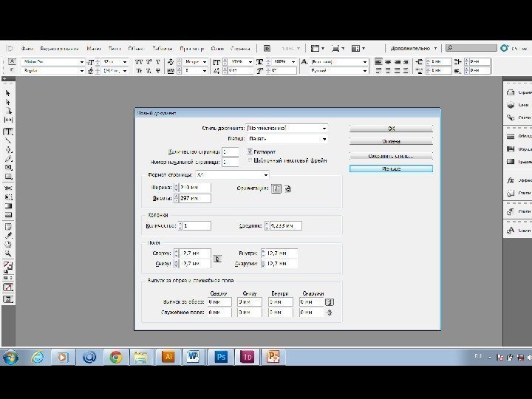
Task: Open Google Chrome from the taskbar
Action: [116, 357]
